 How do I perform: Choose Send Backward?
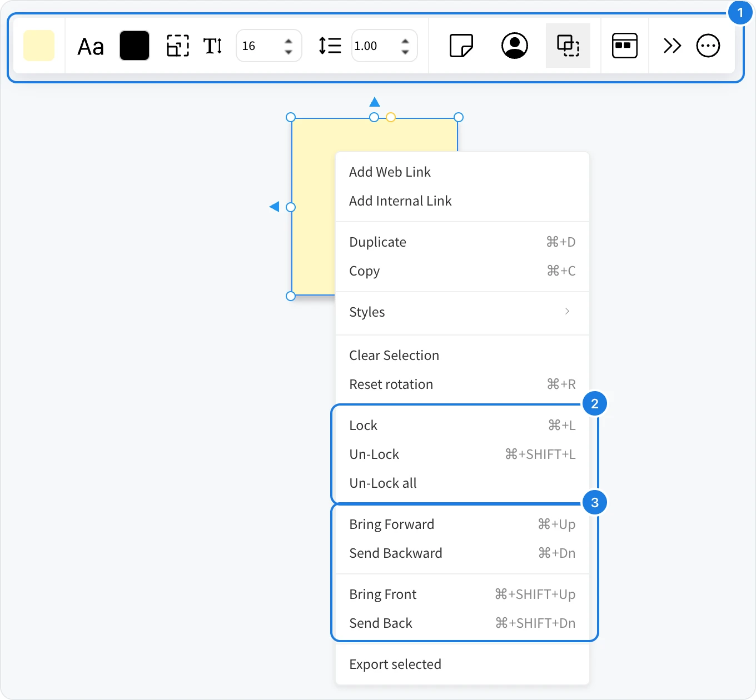point(462,553)
